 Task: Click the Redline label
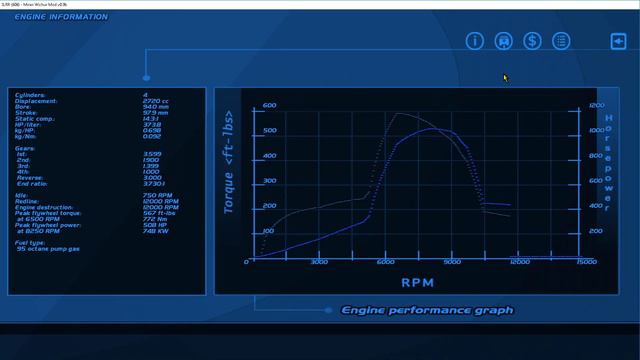point(27,202)
